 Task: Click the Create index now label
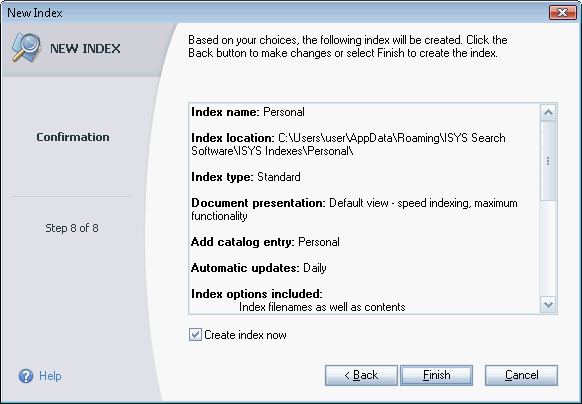[245, 335]
